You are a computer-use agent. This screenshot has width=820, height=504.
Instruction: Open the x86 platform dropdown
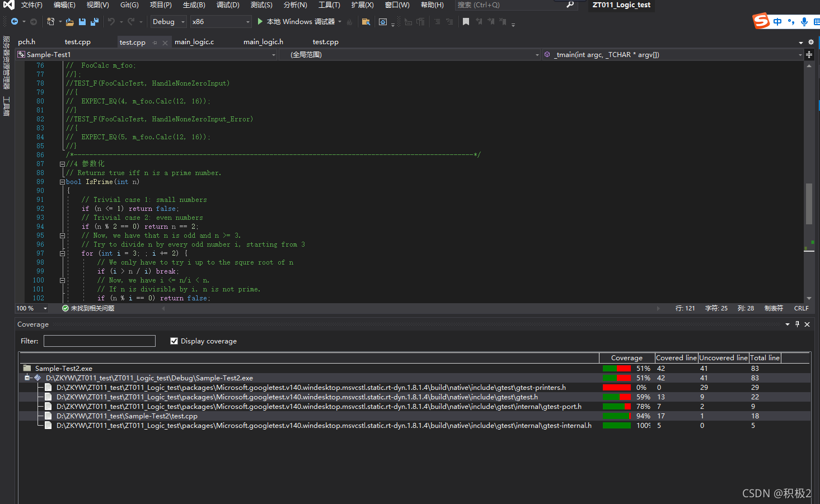click(221, 21)
